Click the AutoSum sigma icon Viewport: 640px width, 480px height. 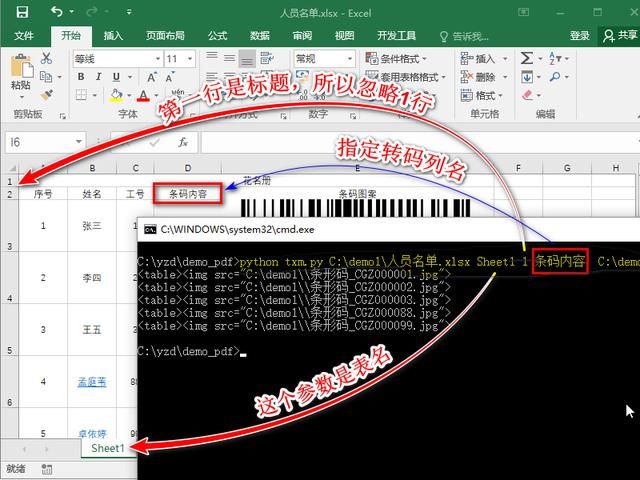527,58
